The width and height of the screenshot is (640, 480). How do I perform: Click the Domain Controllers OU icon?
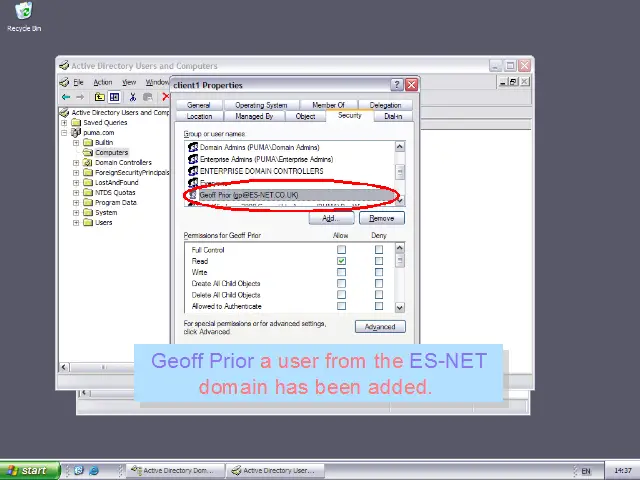coord(88,162)
